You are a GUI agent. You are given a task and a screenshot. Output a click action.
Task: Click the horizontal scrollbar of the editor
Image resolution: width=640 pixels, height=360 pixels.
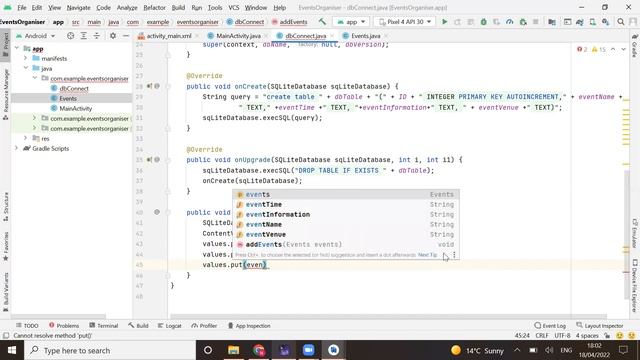click(x=388, y=316)
